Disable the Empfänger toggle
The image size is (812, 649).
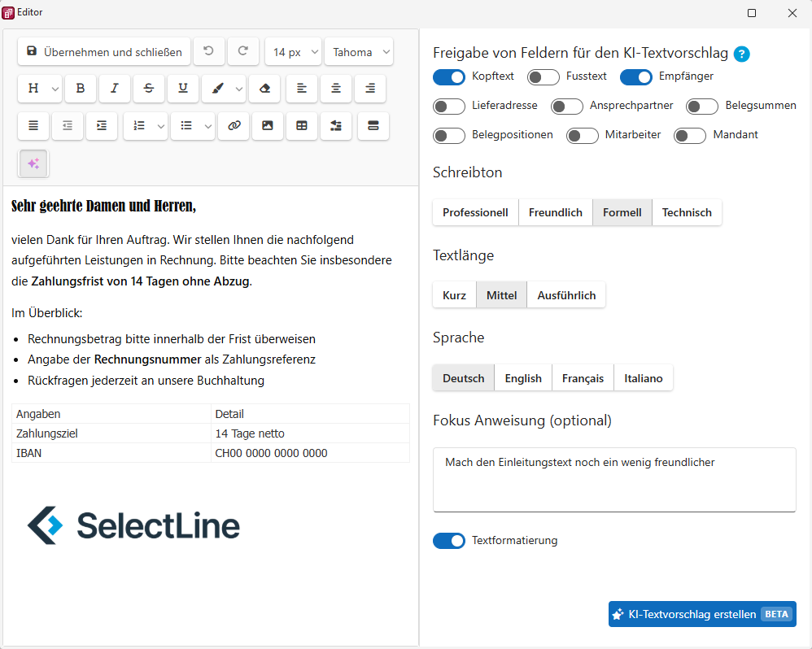pos(636,77)
